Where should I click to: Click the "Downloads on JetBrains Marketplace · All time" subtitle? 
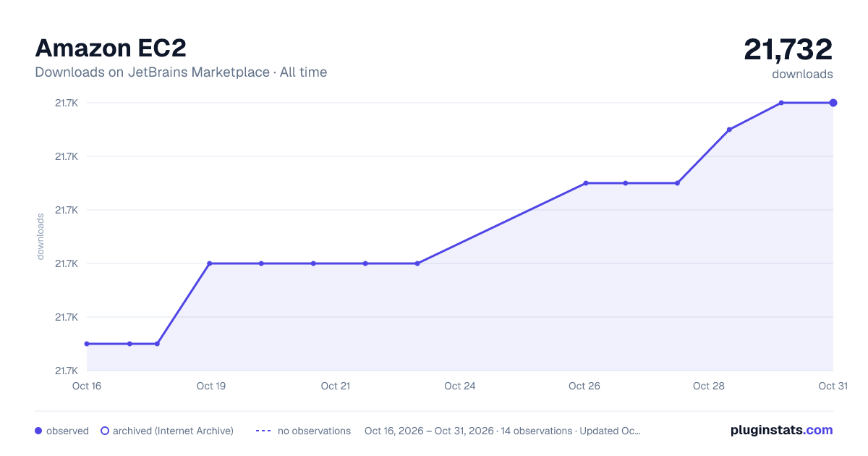(181, 72)
